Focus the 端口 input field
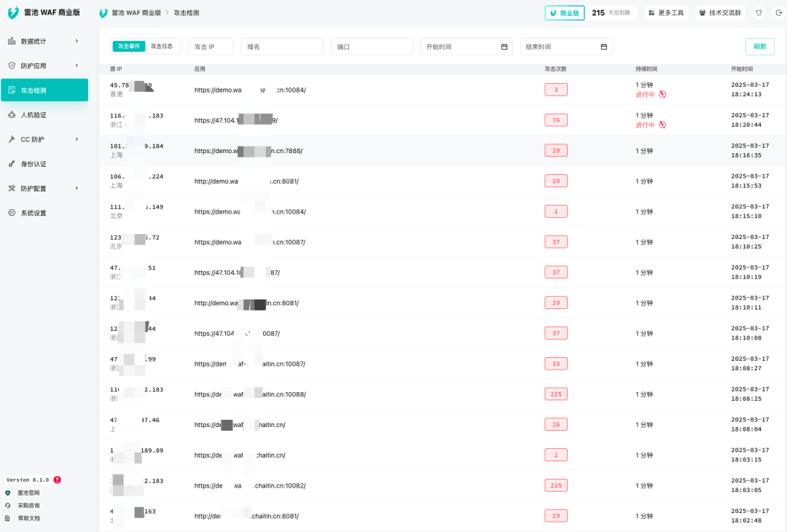The image size is (787, 532). [x=372, y=47]
